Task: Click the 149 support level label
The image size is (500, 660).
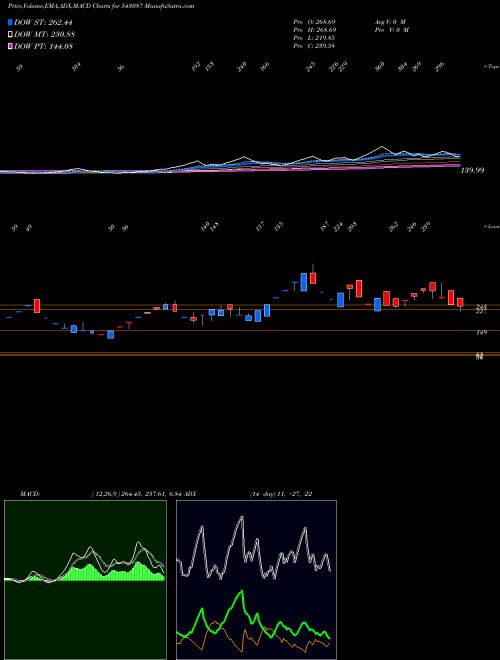Action: 481,333
